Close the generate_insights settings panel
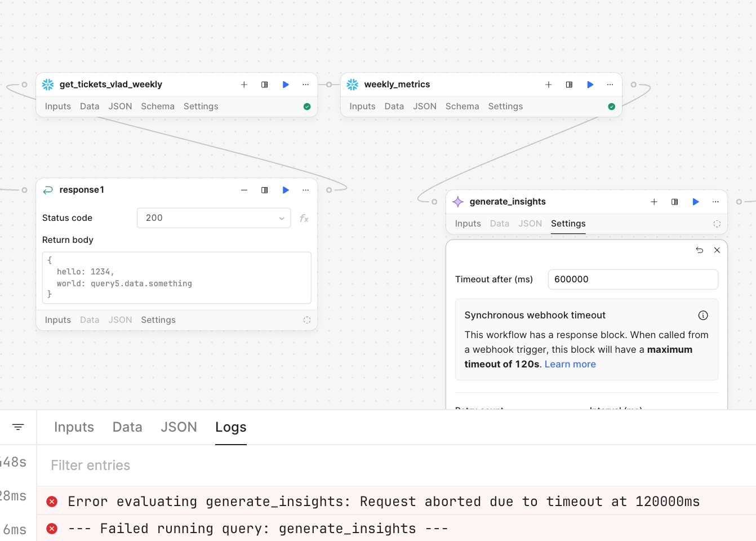The image size is (756, 541). tap(717, 250)
